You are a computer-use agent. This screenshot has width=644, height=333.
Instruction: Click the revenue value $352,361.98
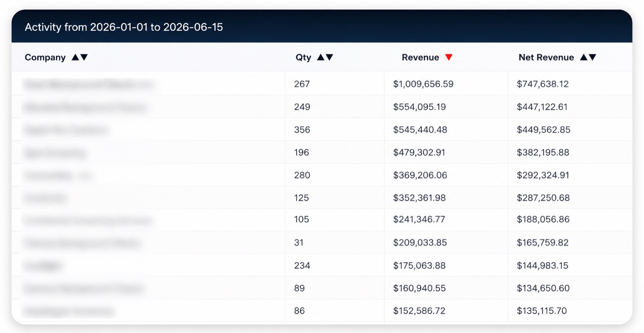[x=419, y=198]
